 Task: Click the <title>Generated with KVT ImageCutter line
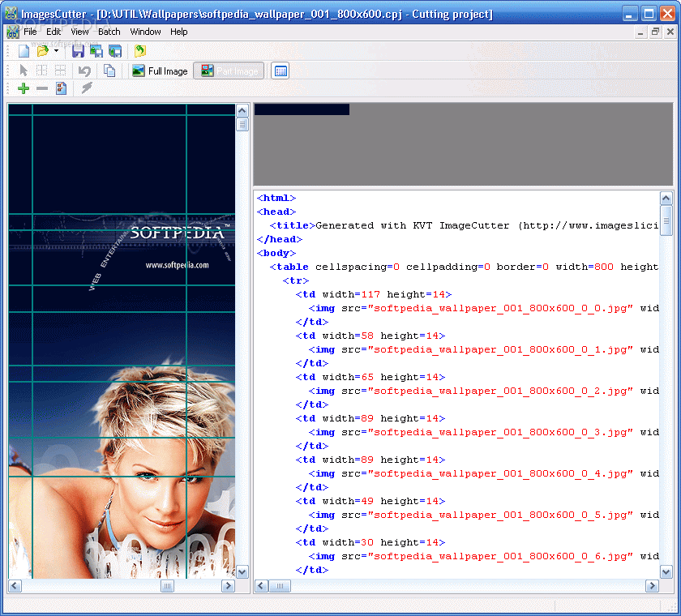click(x=464, y=226)
